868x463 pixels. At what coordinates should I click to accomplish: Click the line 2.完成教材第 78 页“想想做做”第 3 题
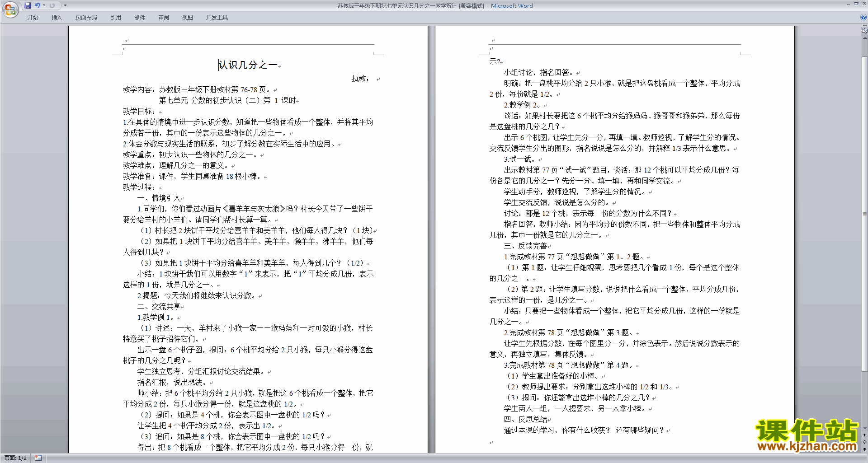(569, 332)
